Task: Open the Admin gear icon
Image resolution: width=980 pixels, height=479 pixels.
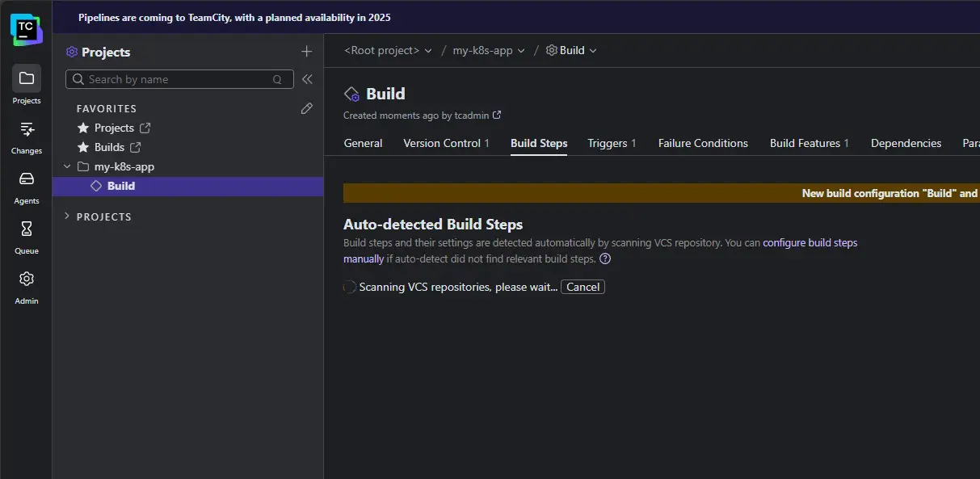Action: (26, 279)
